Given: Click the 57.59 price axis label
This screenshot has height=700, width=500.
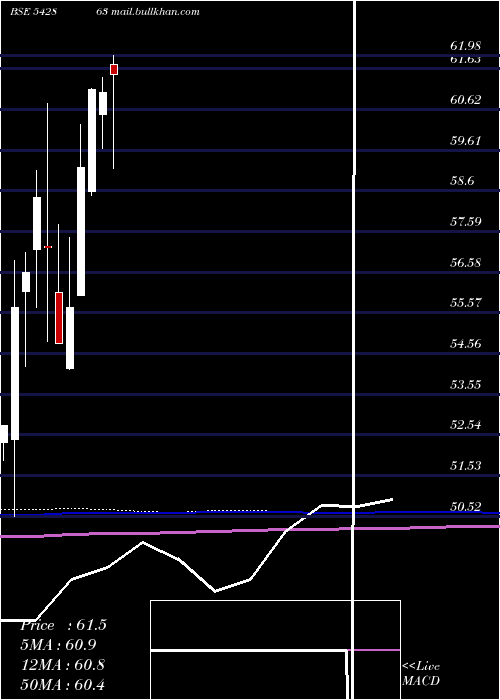Looking at the screenshot, I should 466,221.
